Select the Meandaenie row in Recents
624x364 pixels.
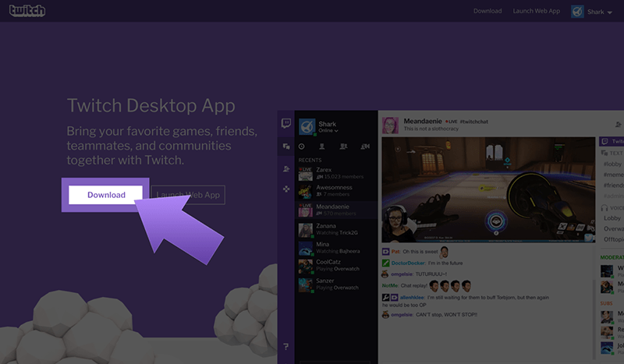(336, 210)
